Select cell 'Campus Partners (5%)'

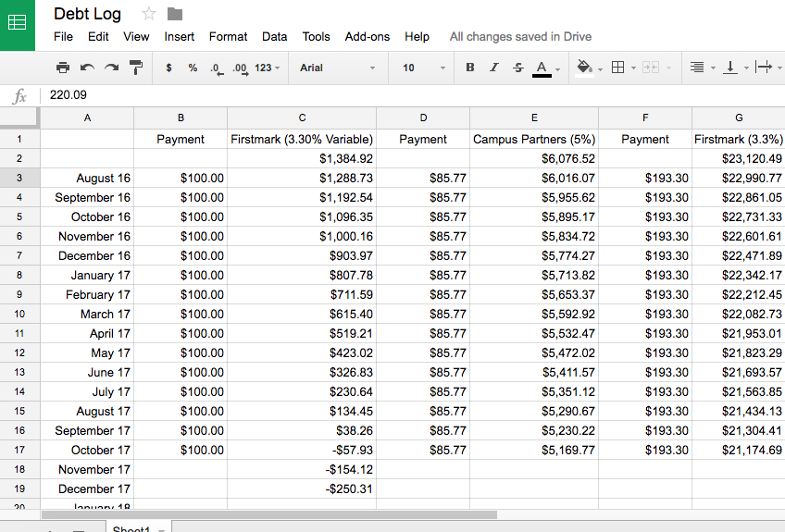[534, 139]
